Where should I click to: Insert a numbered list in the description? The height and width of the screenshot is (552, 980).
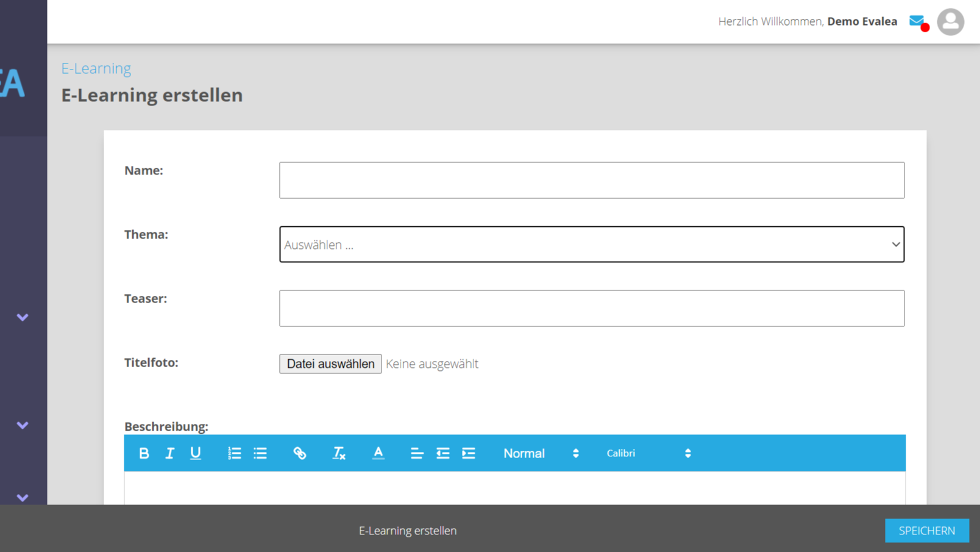(x=235, y=453)
